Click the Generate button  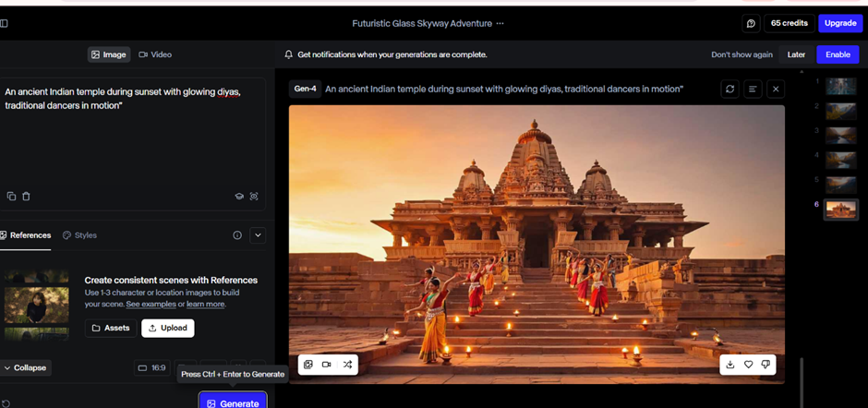click(x=233, y=402)
